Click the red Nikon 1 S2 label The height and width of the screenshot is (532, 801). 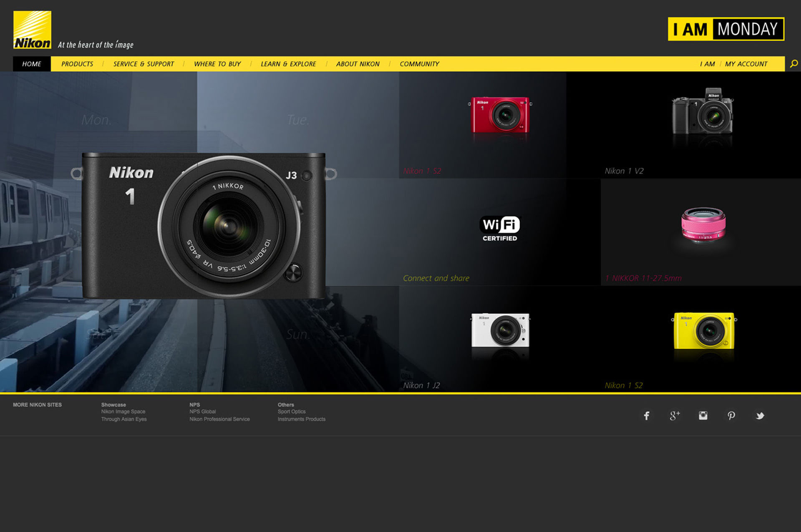tap(422, 171)
